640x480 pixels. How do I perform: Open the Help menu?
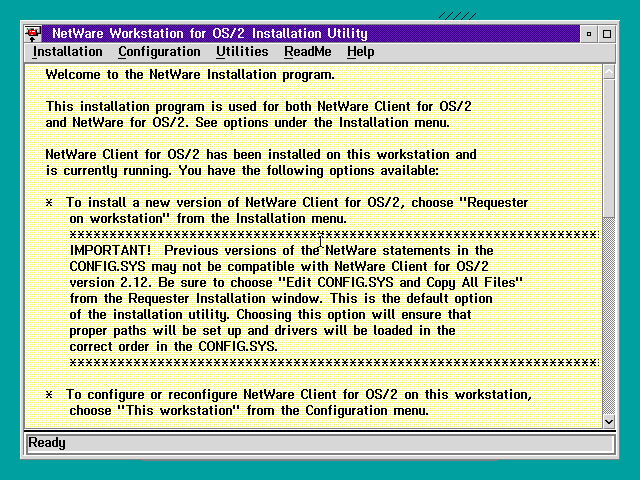point(360,52)
